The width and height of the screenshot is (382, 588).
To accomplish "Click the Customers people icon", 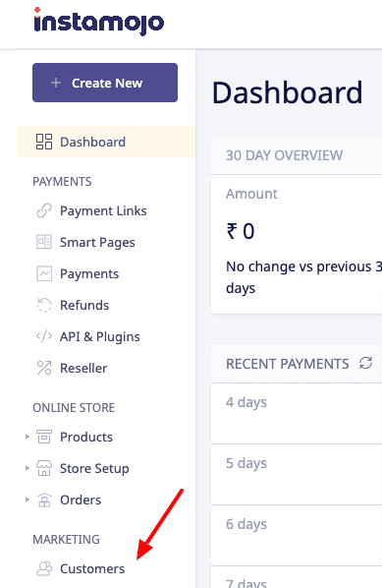I will (44, 568).
